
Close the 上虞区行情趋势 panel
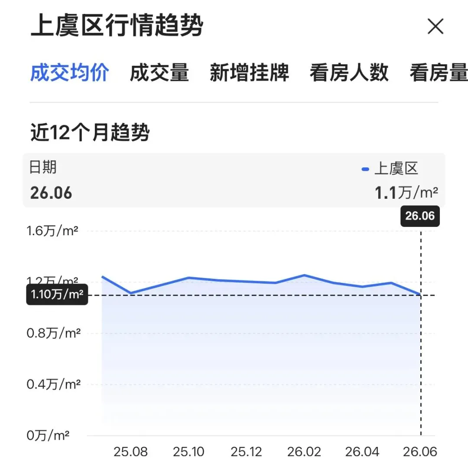pos(435,26)
